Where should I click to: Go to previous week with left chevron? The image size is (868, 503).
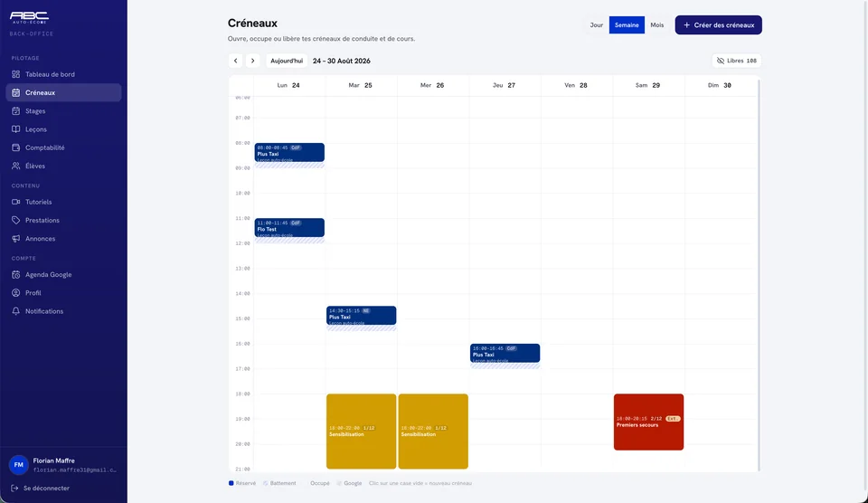tap(236, 61)
